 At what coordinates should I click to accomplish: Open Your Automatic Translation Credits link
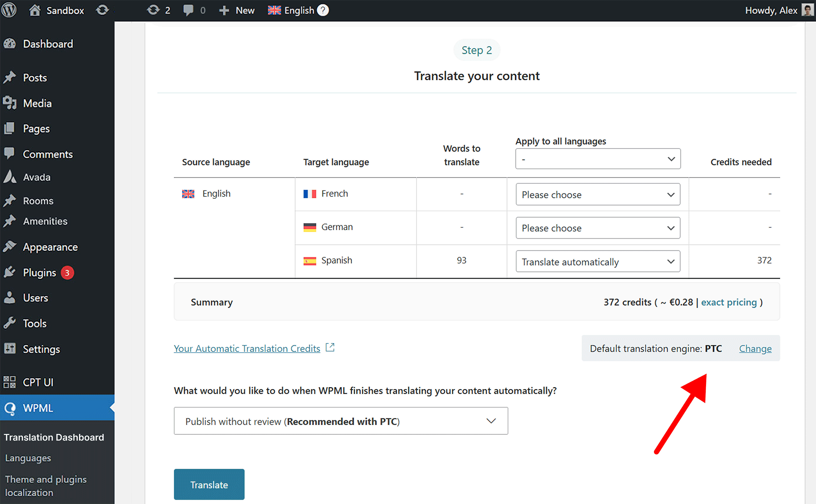click(x=247, y=348)
